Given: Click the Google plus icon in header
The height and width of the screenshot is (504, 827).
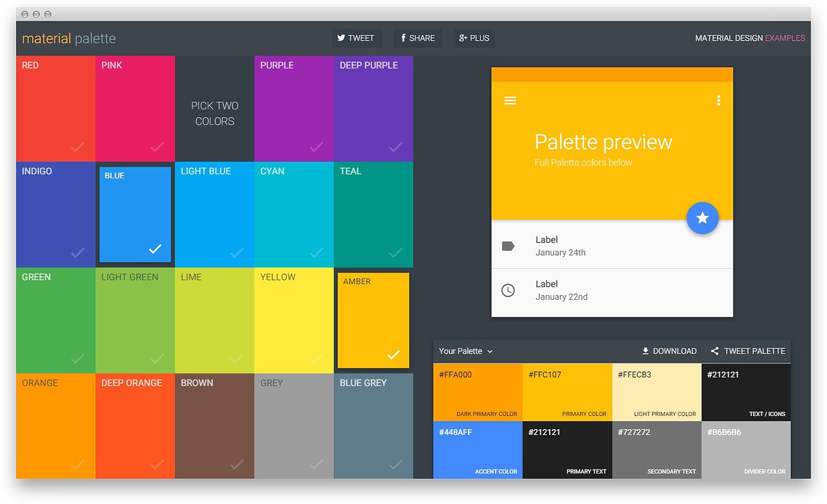Looking at the screenshot, I should (463, 38).
